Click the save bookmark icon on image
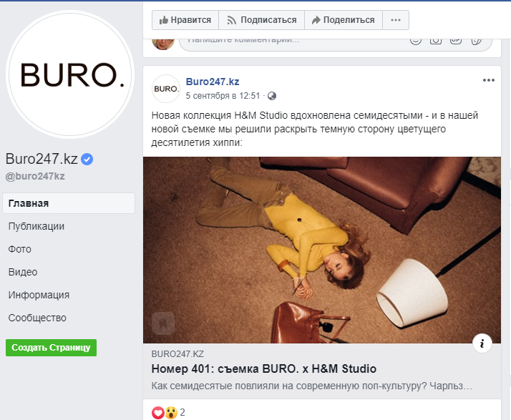 pos(163,323)
